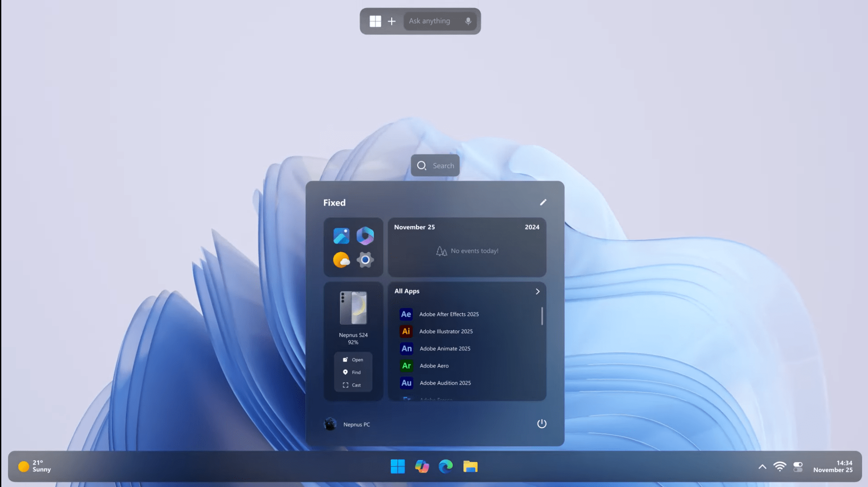Open File Explorer from the taskbar
Screen dimensions: 868x487
[470, 466]
